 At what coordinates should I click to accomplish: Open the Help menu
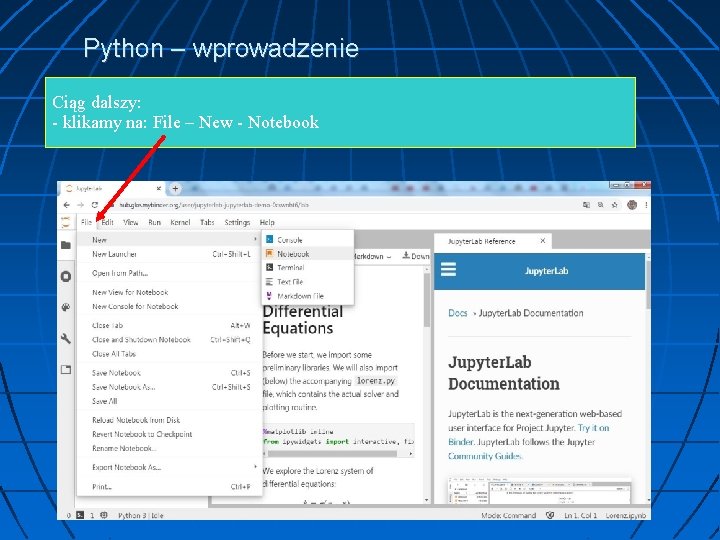pyautogui.click(x=267, y=222)
